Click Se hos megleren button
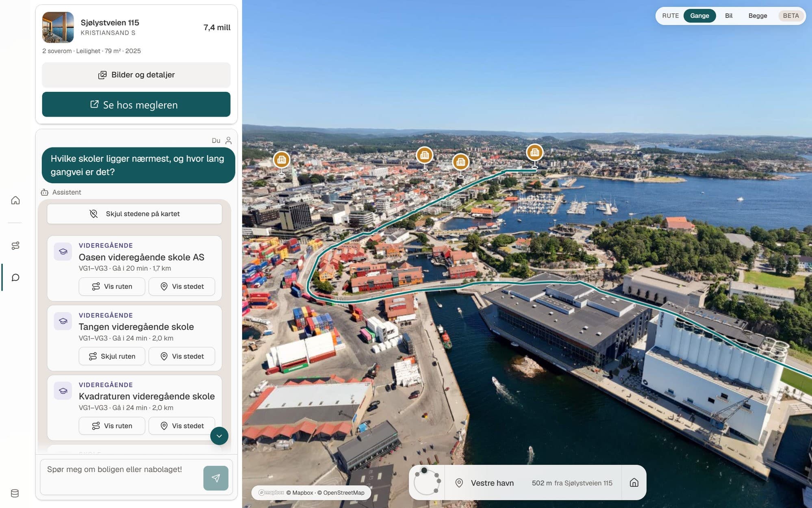Viewport: 812px width, 508px height. [x=136, y=104]
